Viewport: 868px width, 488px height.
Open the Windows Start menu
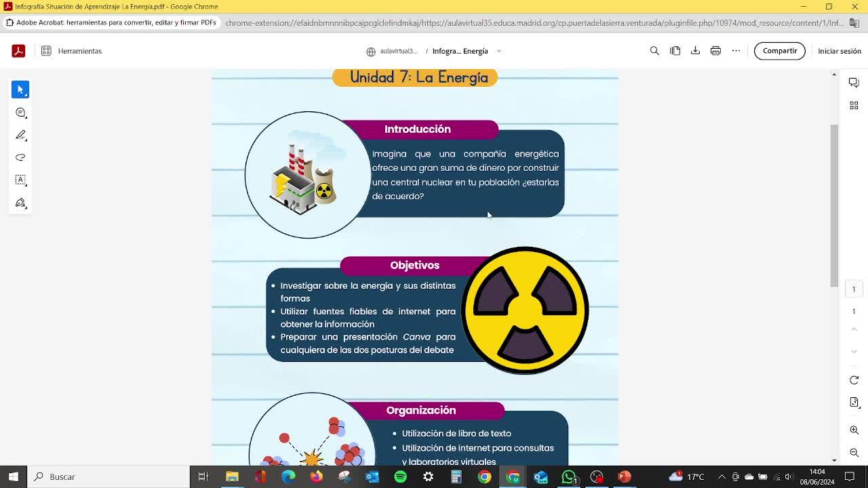13,476
